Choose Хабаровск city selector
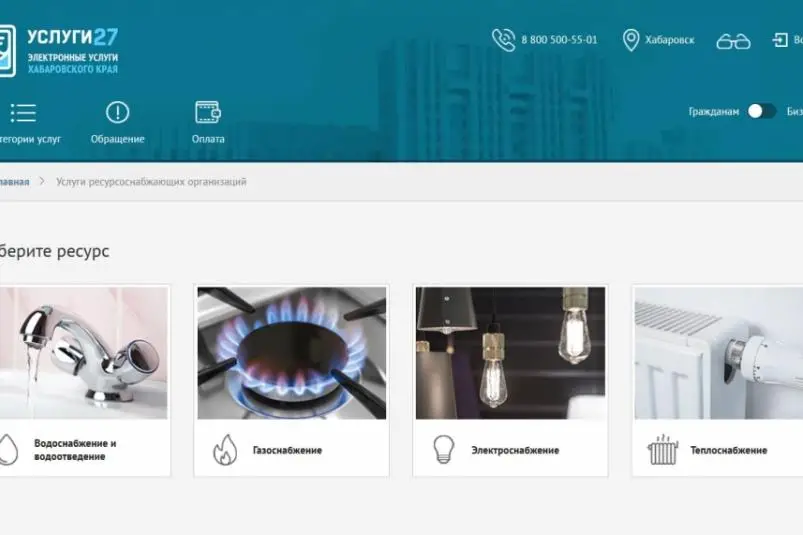 670,40
